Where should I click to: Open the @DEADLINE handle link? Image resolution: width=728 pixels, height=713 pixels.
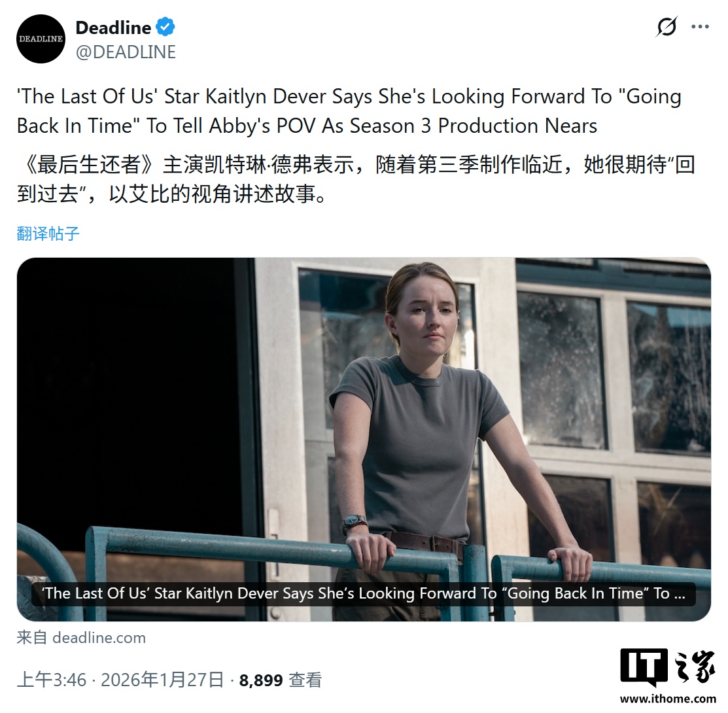pos(126,52)
